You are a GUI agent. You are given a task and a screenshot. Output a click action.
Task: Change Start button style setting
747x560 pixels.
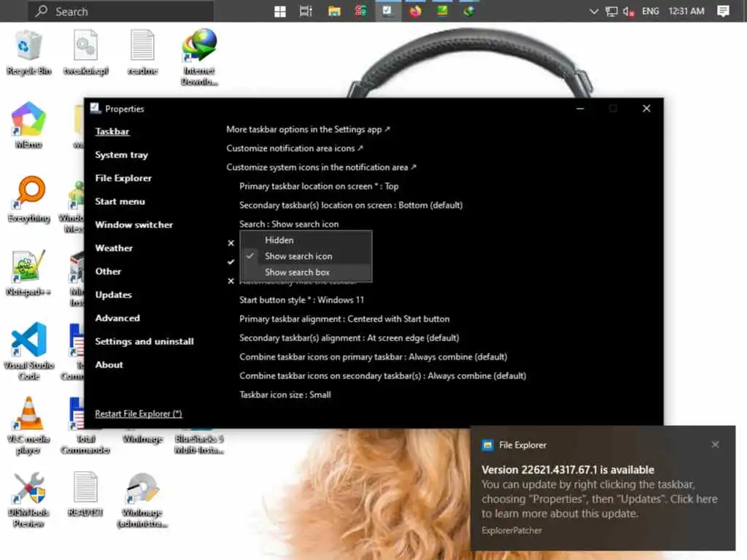click(x=301, y=300)
